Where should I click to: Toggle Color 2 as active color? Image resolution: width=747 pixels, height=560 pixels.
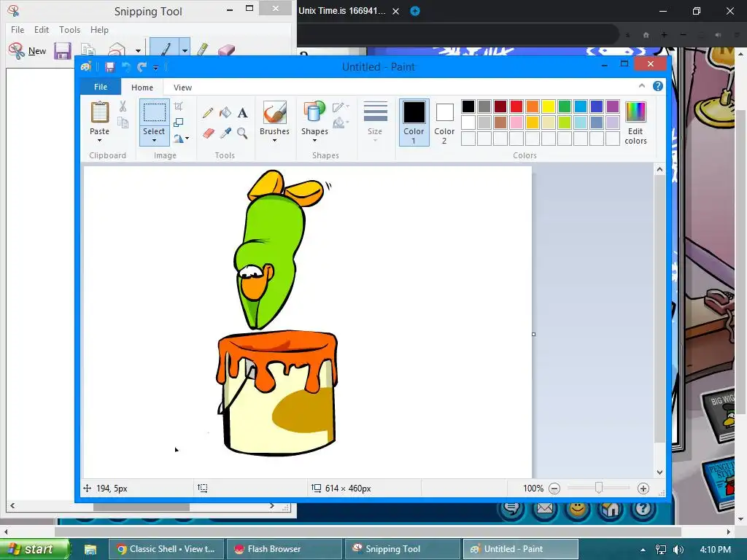[x=444, y=122]
